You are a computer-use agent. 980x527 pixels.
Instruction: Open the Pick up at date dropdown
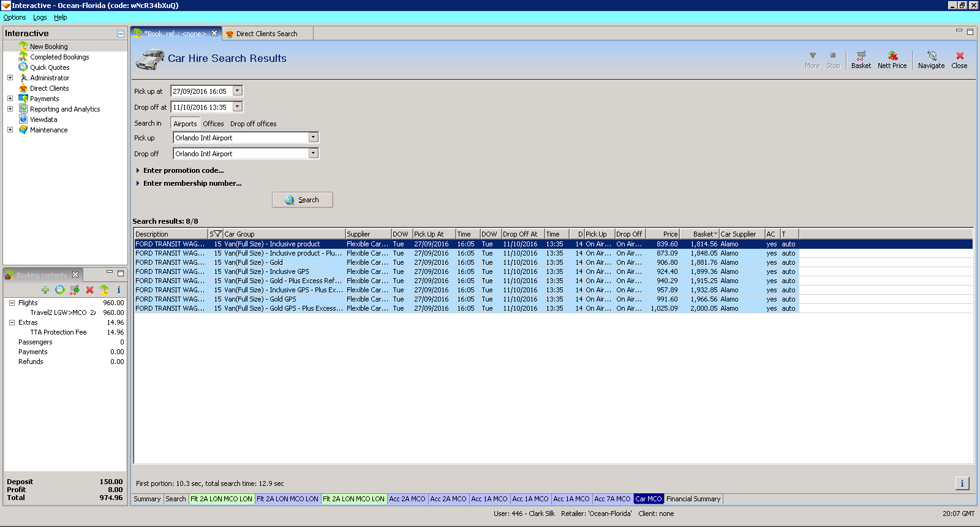point(238,91)
